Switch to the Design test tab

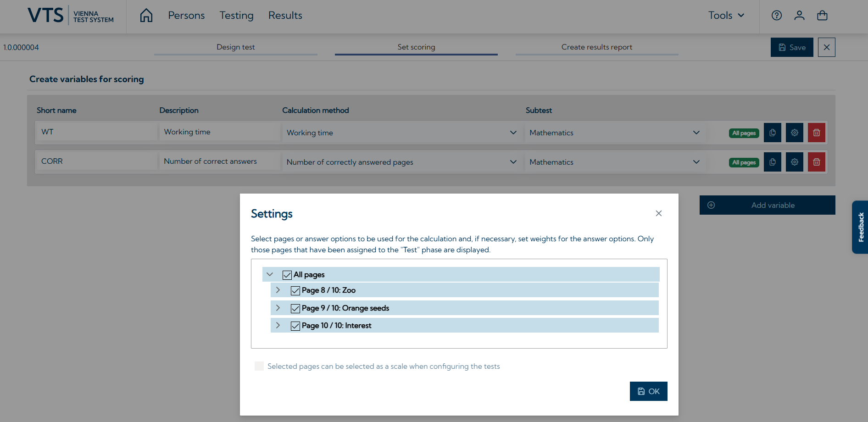235,47
